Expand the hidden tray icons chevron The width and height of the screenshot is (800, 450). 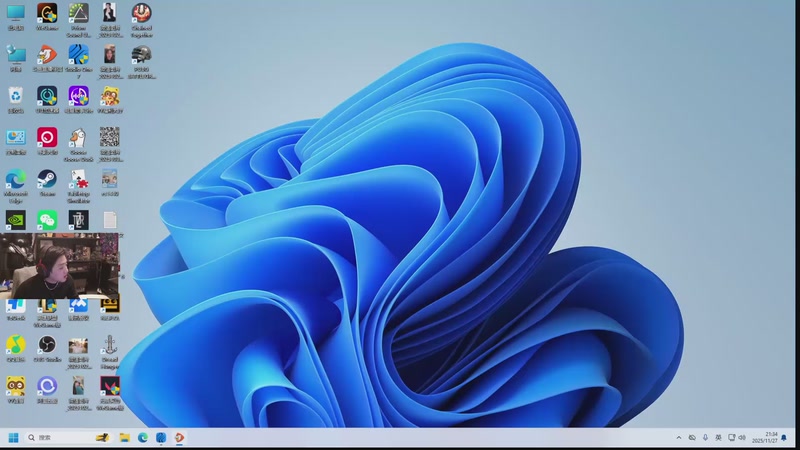click(x=679, y=438)
